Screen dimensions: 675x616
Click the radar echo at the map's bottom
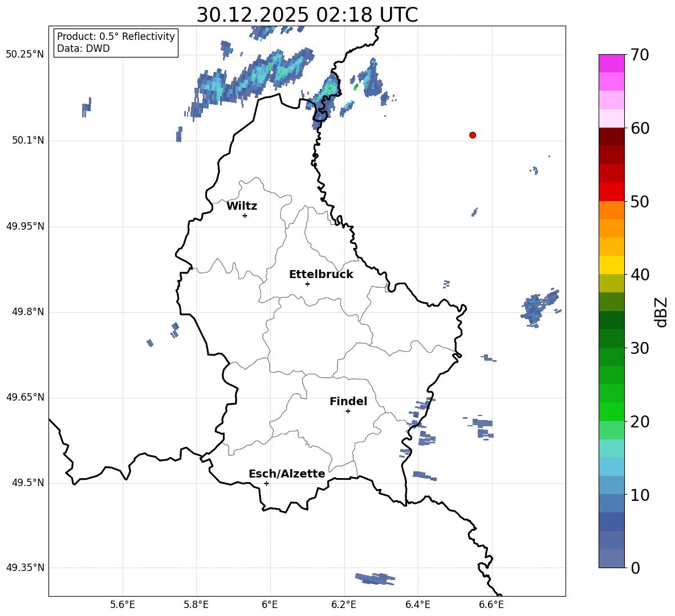375,578
